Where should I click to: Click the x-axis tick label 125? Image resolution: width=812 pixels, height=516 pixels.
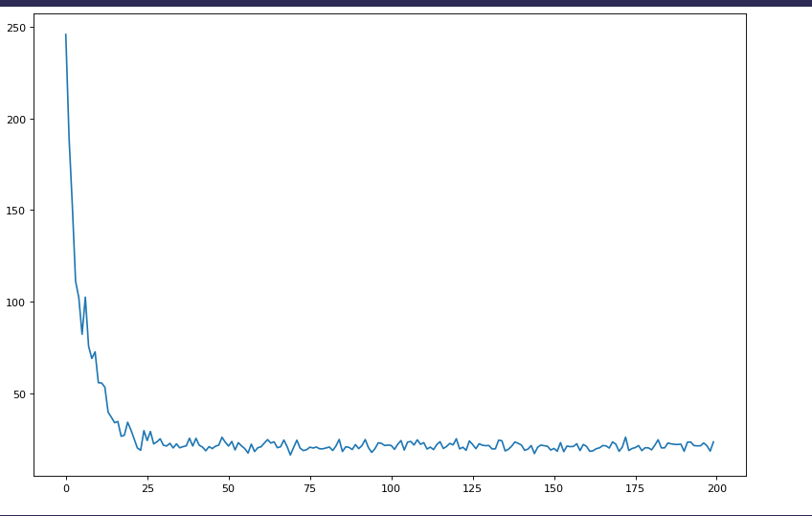472,488
